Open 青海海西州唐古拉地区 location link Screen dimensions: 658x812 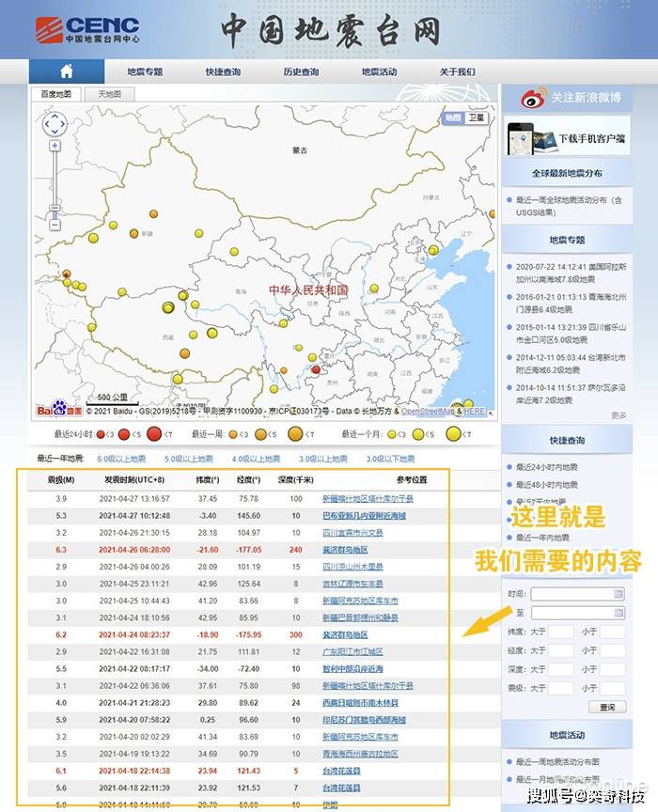click(360, 754)
